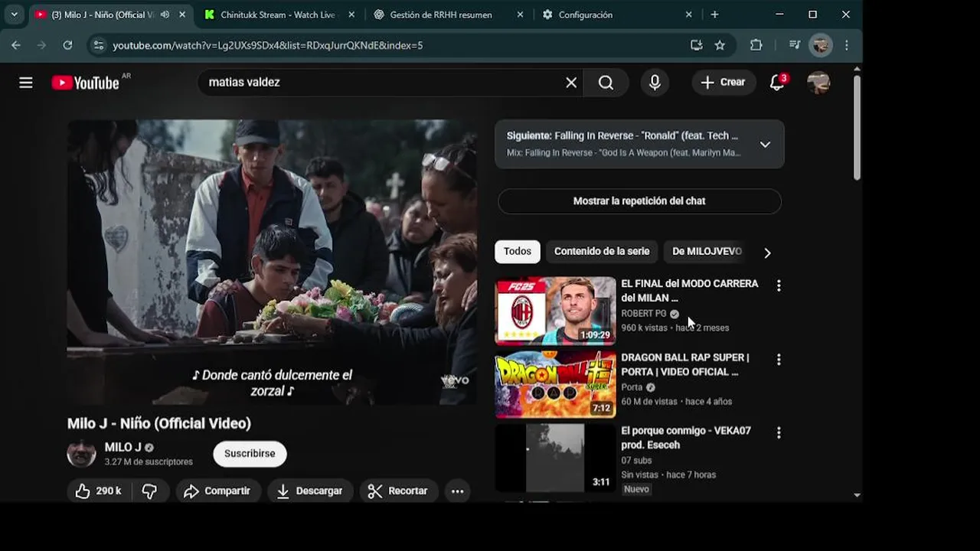Image resolution: width=980 pixels, height=551 pixels.
Task: Open options for El porque conmigo video
Action: click(x=779, y=433)
